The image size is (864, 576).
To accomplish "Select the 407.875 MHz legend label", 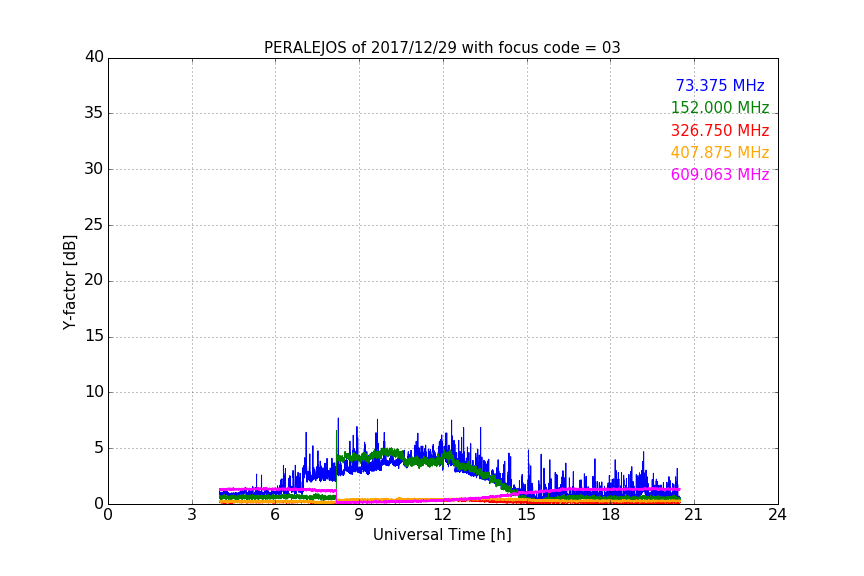I will 720,152.
